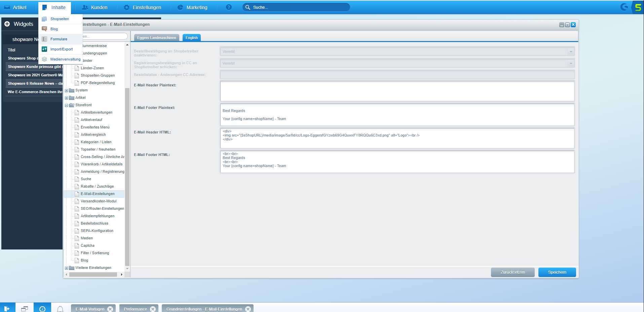Open the Bestellbestätigung an Shopbetreiber dropdown

point(570,52)
